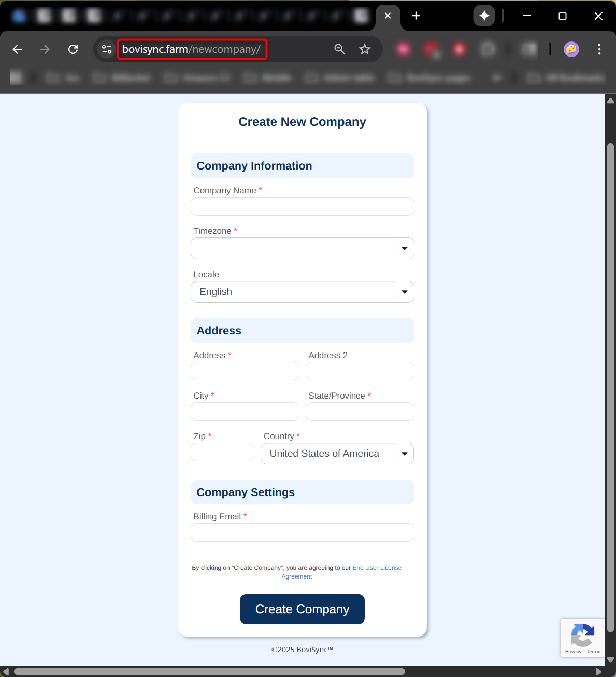
Task: Click into the Zip field
Action: (x=222, y=452)
